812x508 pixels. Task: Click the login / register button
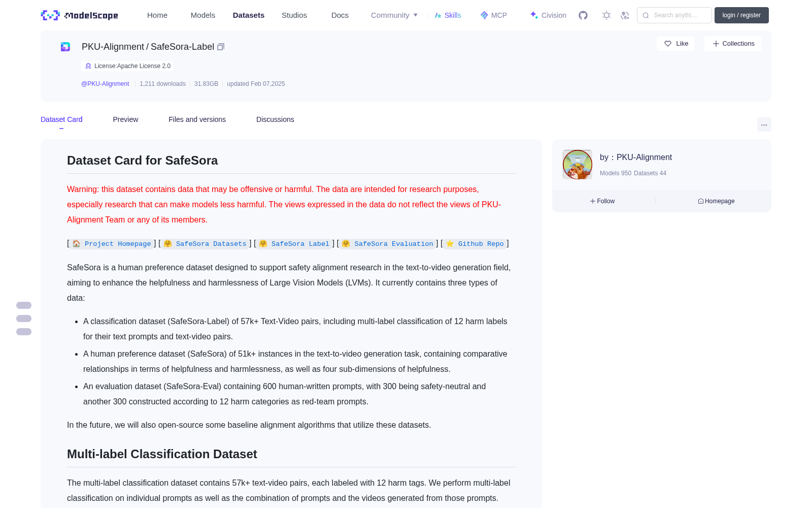tap(741, 15)
